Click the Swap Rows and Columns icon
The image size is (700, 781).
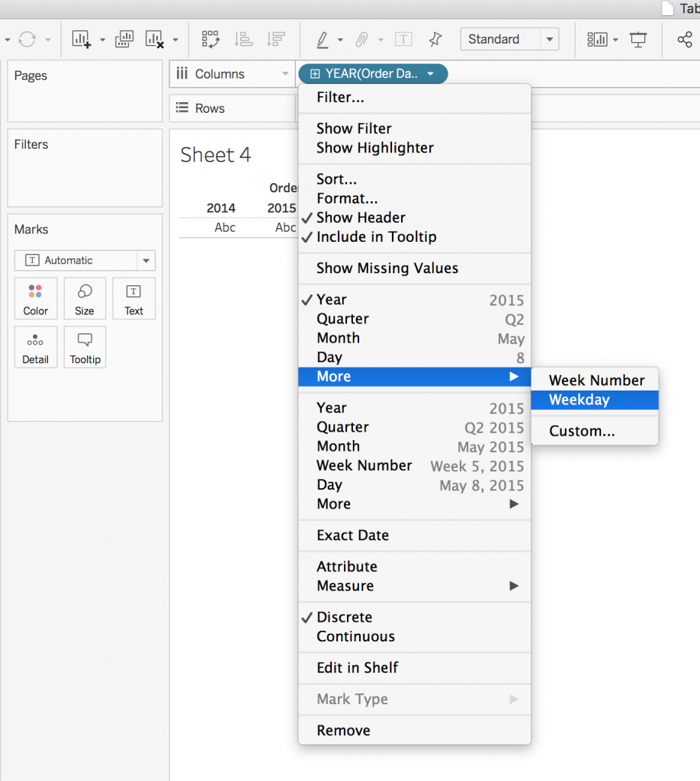[210, 39]
